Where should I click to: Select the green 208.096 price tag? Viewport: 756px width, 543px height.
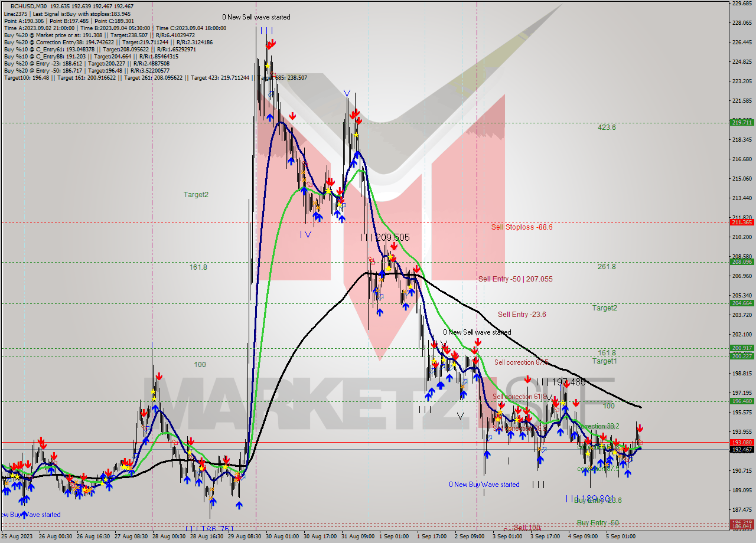click(742, 262)
